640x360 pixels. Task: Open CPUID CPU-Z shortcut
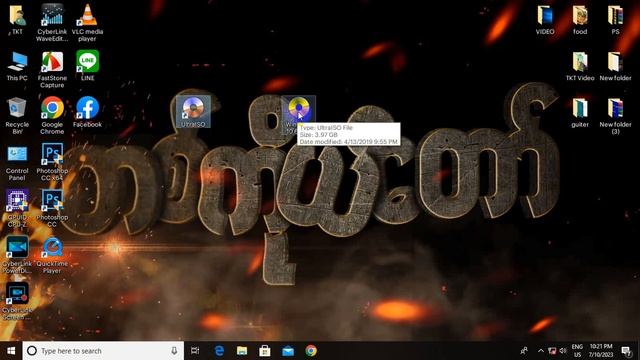pyautogui.click(x=17, y=209)
